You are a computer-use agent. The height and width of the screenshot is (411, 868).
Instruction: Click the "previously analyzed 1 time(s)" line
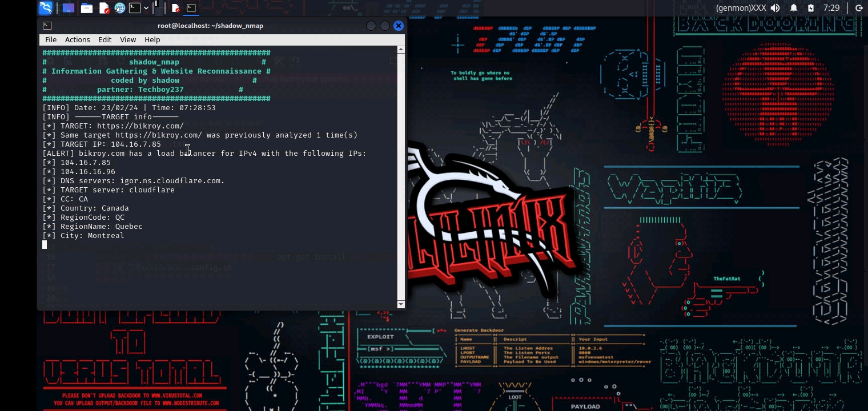click(200, 135)
